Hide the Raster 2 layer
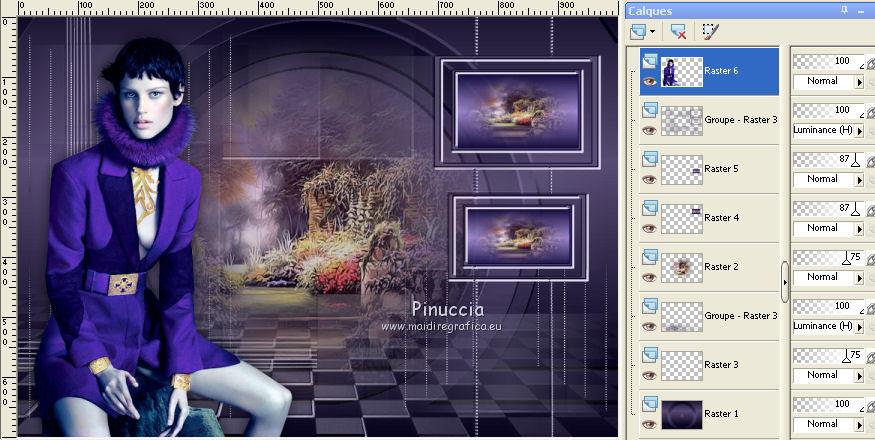Screen dimensions: 875x440 [x=649, y=278]
